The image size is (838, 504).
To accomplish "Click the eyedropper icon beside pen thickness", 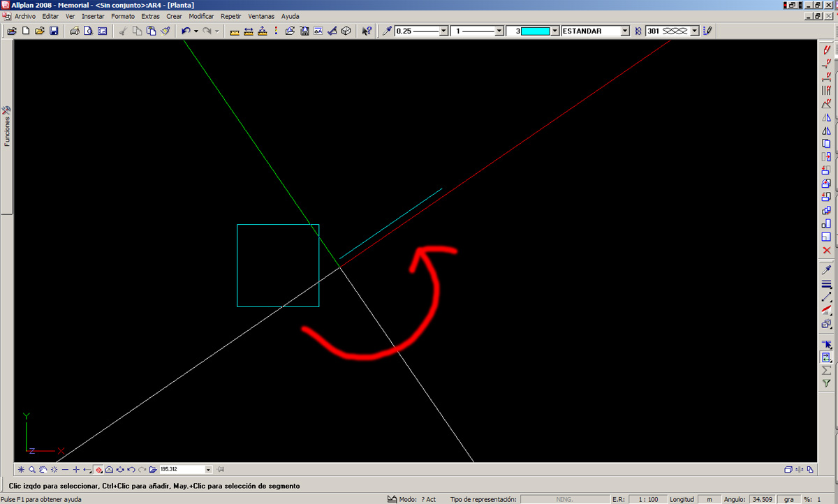I will click(x=386, y=31).
